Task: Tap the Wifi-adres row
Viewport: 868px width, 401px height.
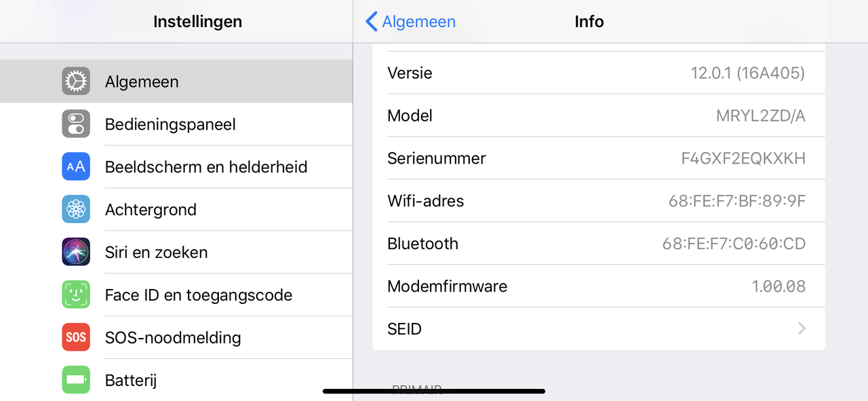Action: tap(599, 201)
